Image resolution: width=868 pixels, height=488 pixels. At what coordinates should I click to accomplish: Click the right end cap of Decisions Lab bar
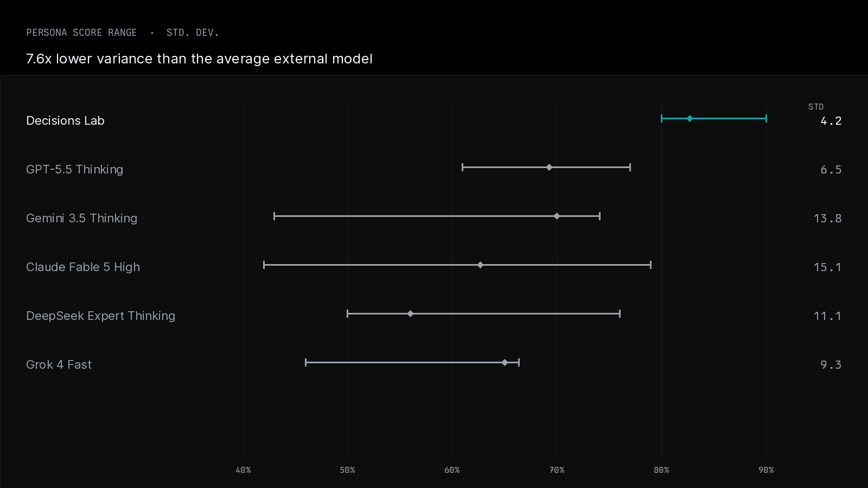tap(766, 118)
